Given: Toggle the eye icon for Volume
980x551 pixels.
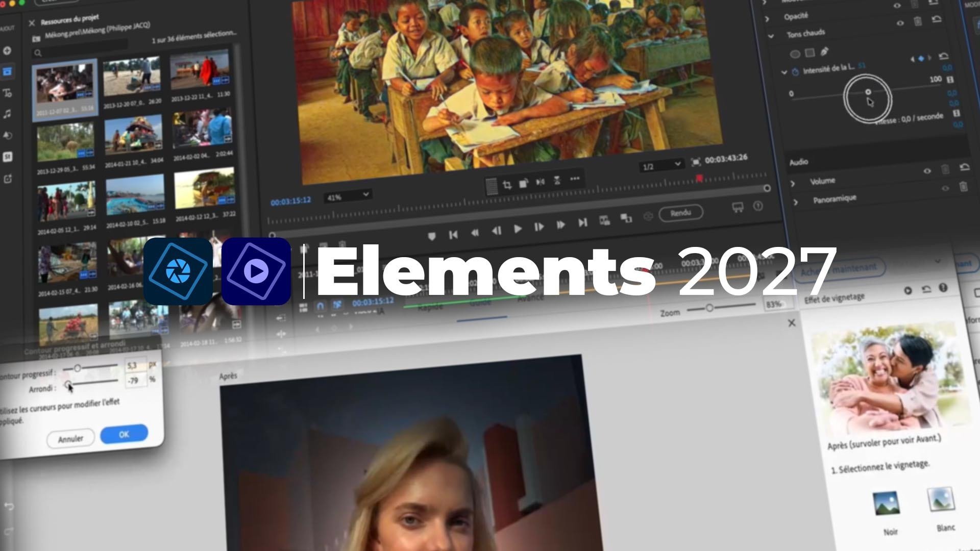Looking at the screenshot, I should point(927,171).
